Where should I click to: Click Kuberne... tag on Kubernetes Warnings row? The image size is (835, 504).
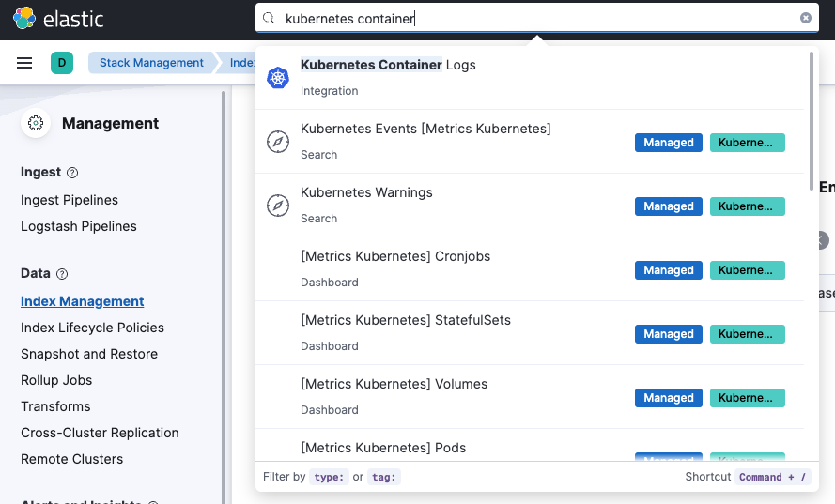[747, 206]
